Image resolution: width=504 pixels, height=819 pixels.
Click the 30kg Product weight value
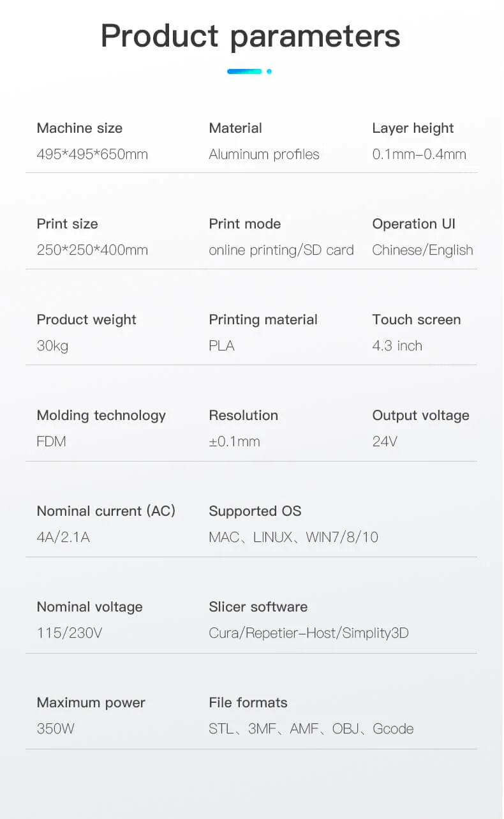(52, 346)
